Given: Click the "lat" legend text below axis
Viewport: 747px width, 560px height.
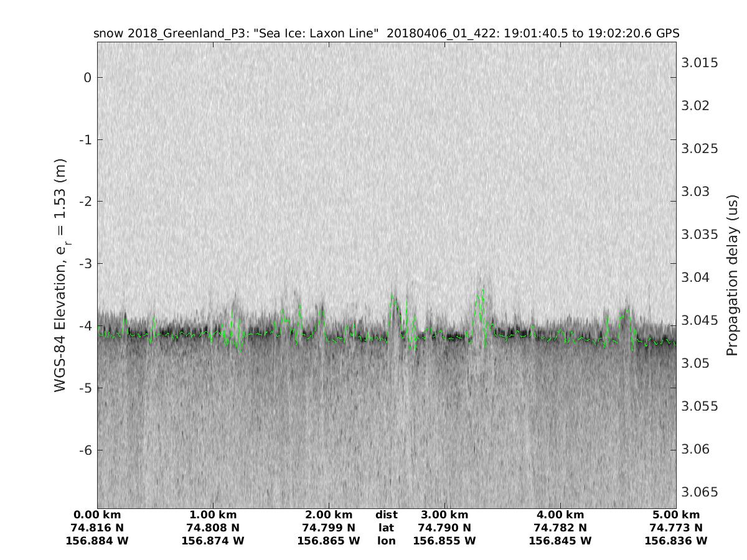Looking at the screenshot, I should pos(387,528).
